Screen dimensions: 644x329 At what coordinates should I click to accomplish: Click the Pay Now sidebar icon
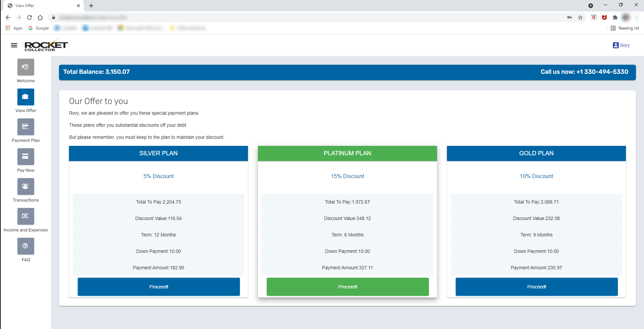(x=25, y=157)
